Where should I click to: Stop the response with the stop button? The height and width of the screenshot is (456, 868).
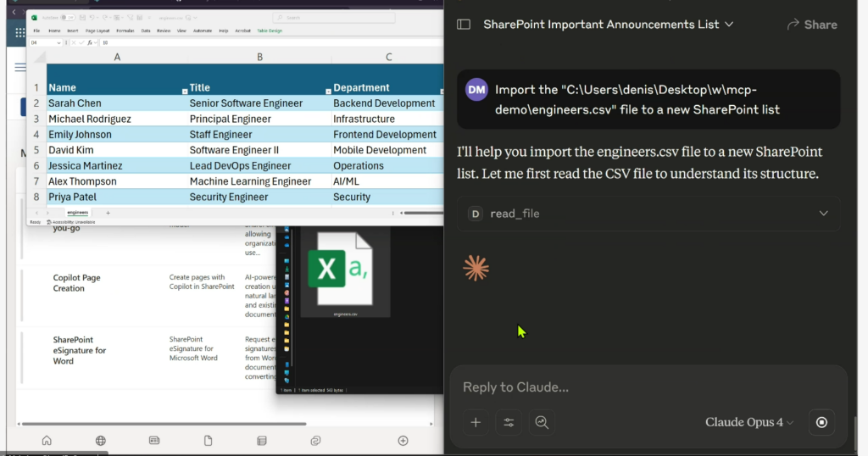click(x=821, y=422)
